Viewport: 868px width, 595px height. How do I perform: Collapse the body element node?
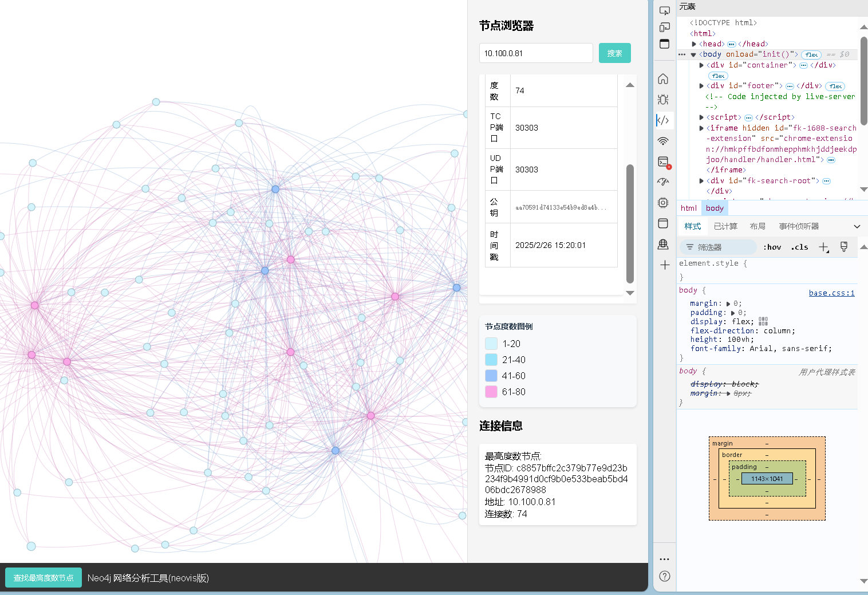[x=693, y=54]
